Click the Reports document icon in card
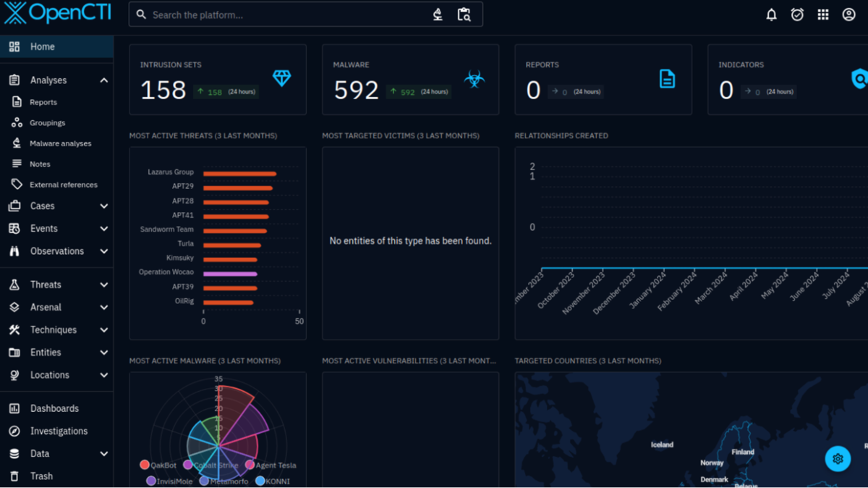The width and height of the screenshot is (868, 488). (667, 79)
